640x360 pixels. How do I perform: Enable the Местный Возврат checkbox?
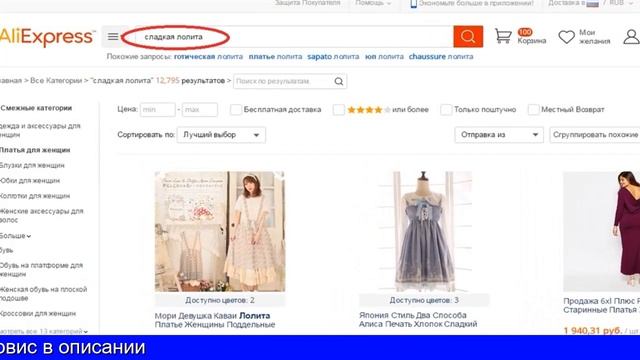pos(533,109)
